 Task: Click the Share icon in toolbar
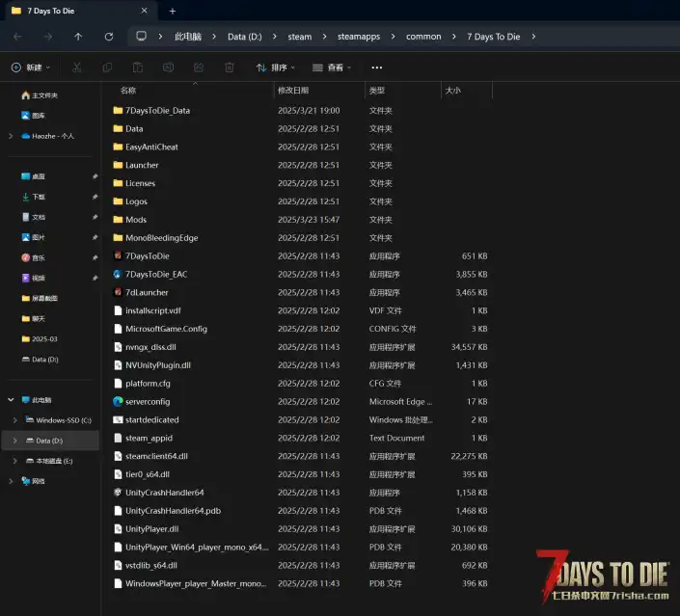pyautogui.click(x=199, y=67)
